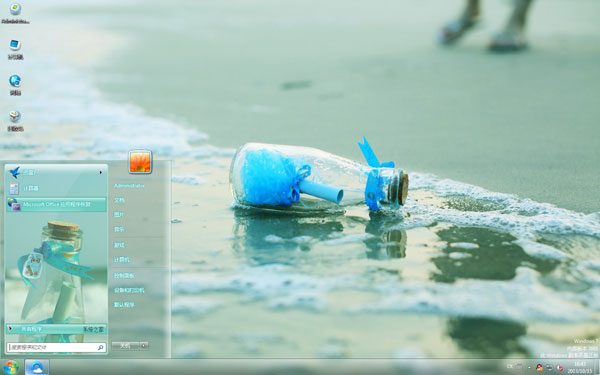Show hidden tray icons arrow
This screenshot has width=600, height=375.
click(x=529, y=367)
